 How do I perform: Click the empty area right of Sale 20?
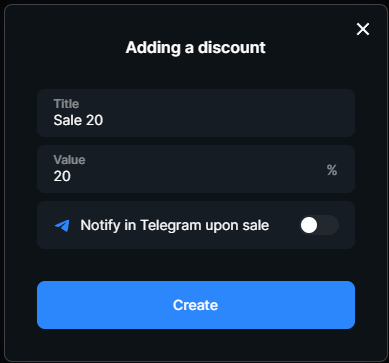click(227, 120)
